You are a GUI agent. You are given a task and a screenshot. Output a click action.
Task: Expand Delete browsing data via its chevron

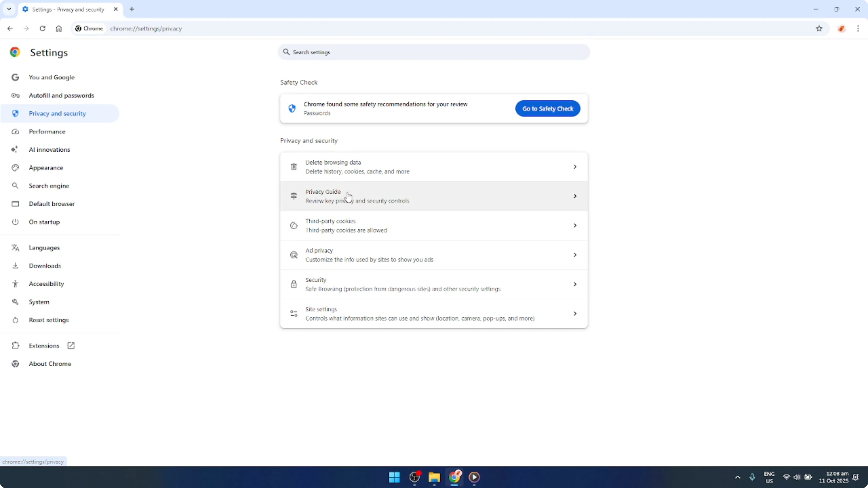(575, 167)
